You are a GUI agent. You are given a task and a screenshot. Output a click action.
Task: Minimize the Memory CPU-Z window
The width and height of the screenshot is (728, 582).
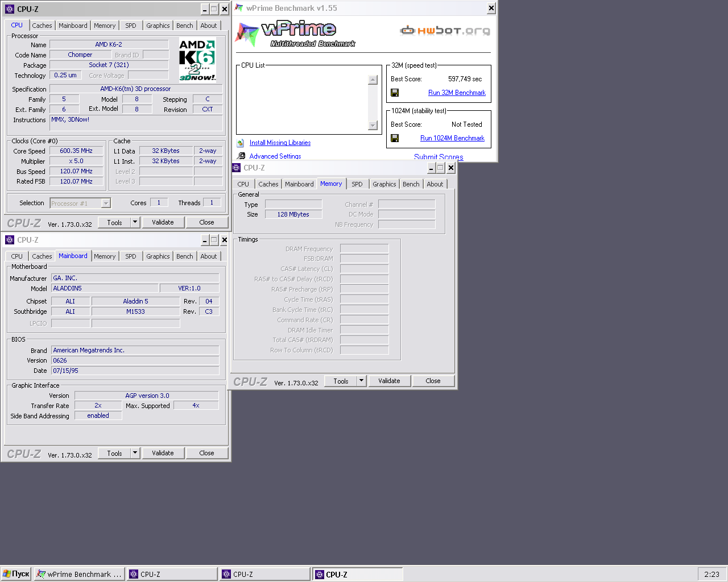431,168
